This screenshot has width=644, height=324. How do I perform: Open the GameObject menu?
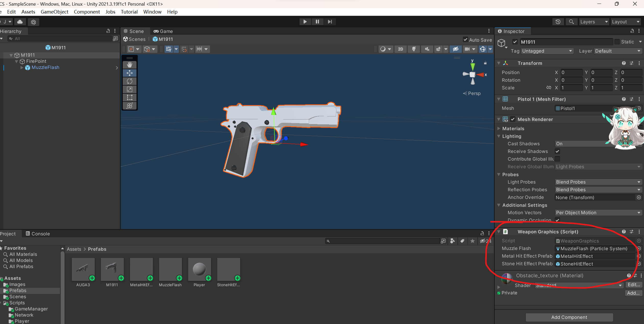(x=54, y=12)
